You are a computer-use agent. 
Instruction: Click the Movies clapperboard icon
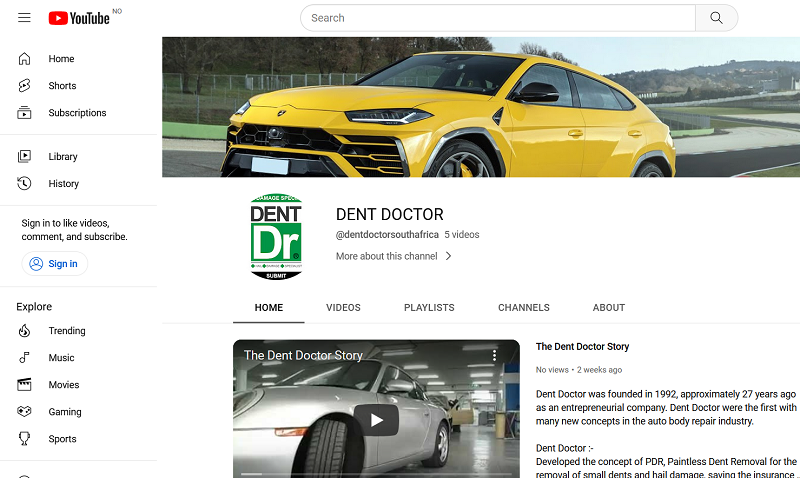pos(24,385)
